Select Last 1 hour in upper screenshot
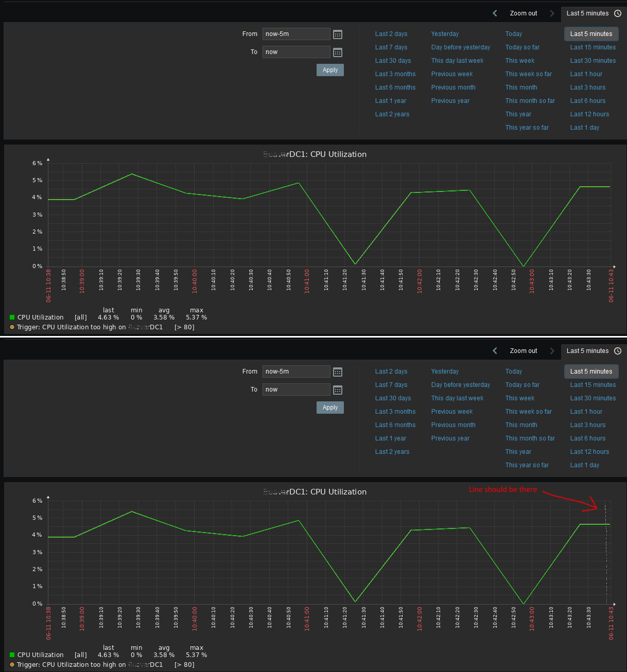 (x=586, y=74)
